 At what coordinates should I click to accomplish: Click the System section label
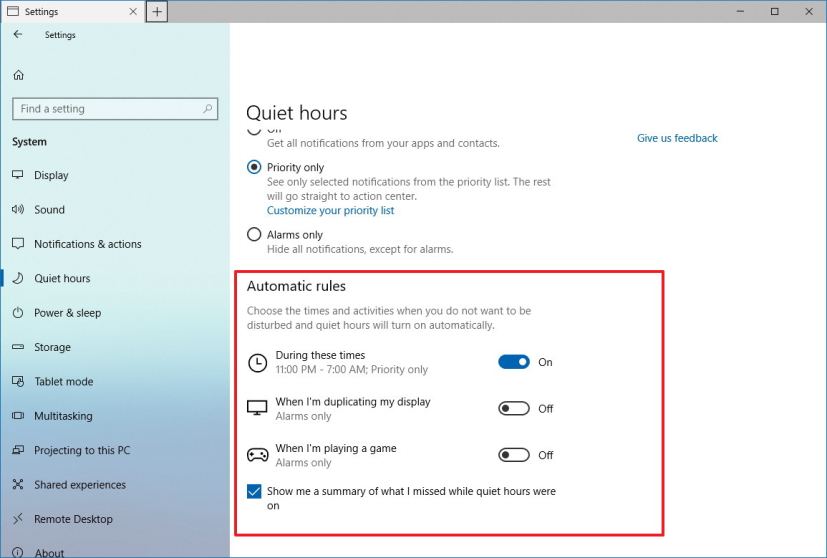tap(30, 141)
